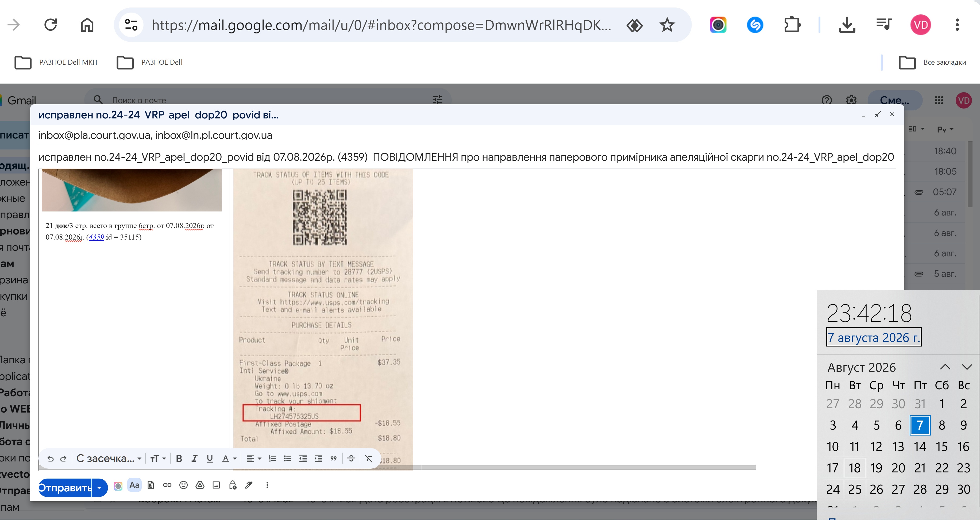Go to next month in calendar
Image resolution: width=980 pixels, height=520 pixels.
click(x=967, y=367)
